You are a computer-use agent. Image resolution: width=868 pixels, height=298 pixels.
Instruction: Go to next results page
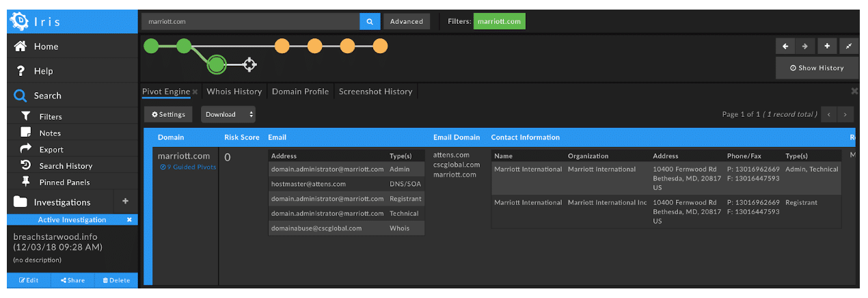846,114
